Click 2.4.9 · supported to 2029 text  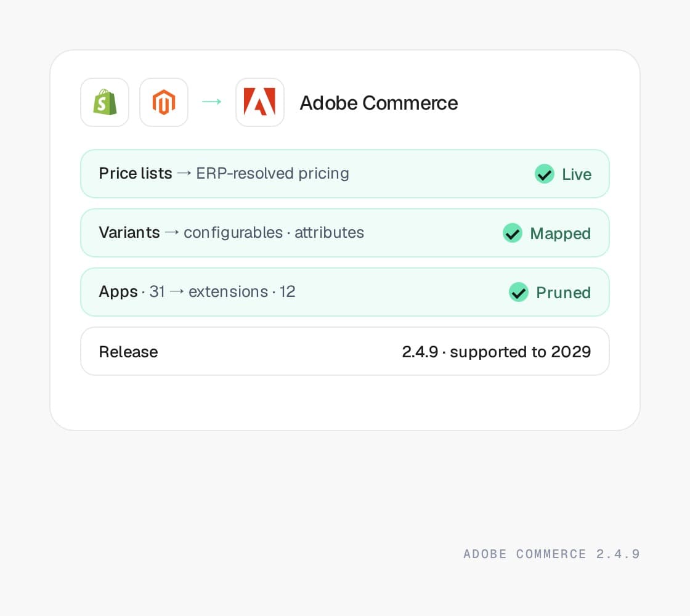[x=496, y=352]
